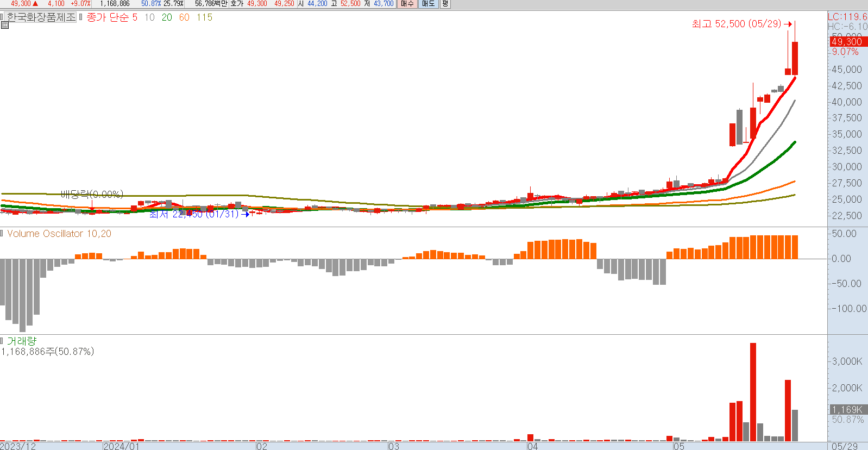Click the 매수 (buy) button
The width and height of the screenshot is (868, 450).
pyautogui.click(x=407, y=4)
